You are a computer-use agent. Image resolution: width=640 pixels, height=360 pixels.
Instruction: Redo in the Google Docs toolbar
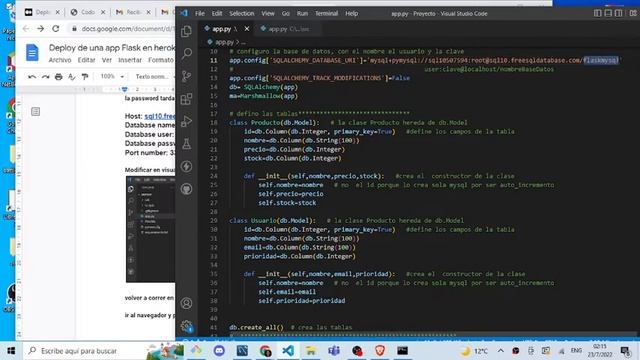click(45, 76)
